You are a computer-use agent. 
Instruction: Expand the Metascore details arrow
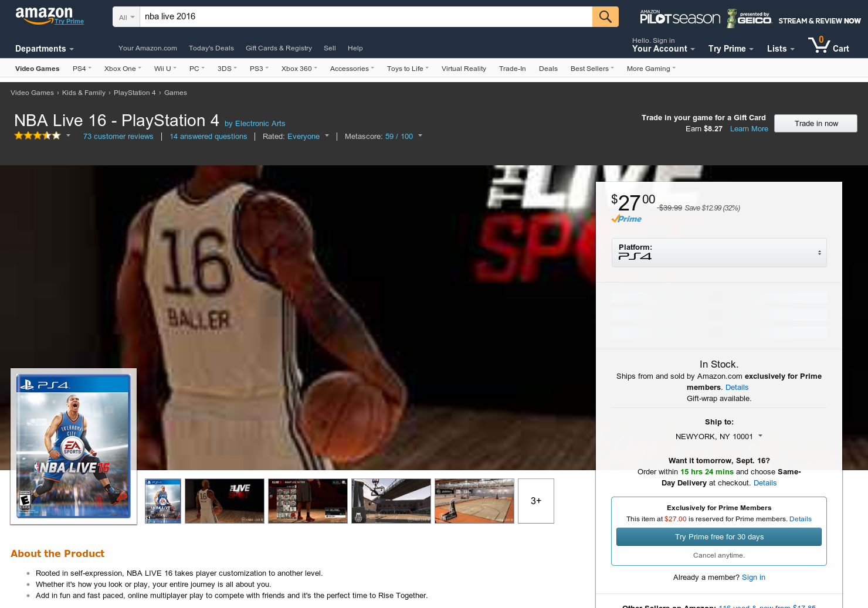[x=420, y=136]
